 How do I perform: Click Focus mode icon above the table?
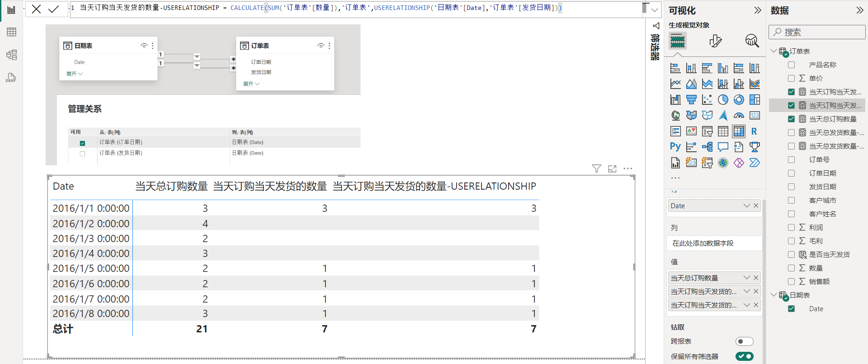click(612, 168)
